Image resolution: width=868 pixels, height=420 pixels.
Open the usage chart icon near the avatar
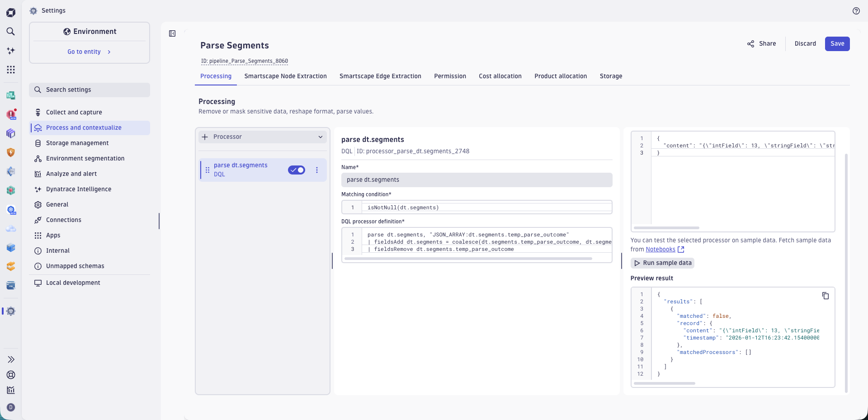[x=11, y=390]
